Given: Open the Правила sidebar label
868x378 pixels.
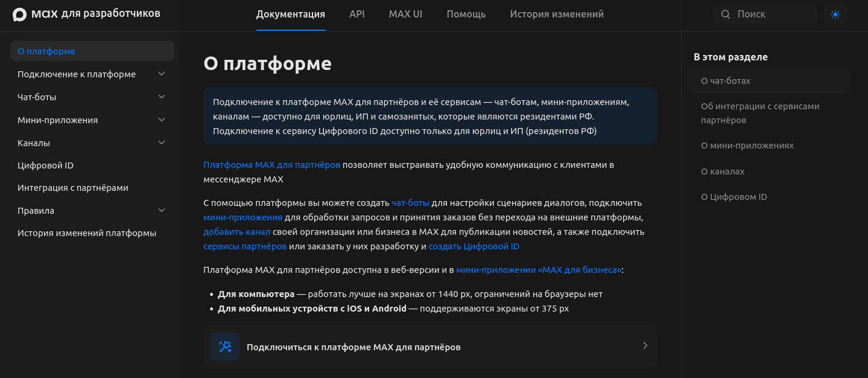Looking at the screenshot, I should click(36, 211).
